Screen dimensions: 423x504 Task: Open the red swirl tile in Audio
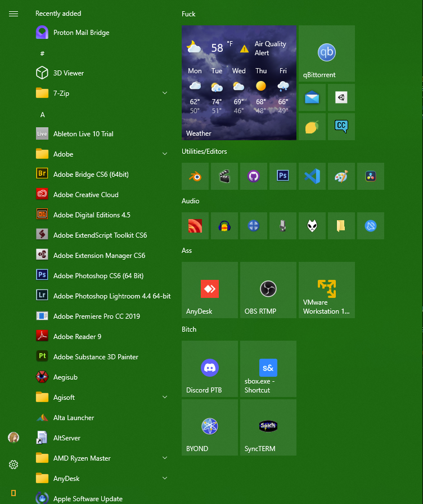pos(195,226)
